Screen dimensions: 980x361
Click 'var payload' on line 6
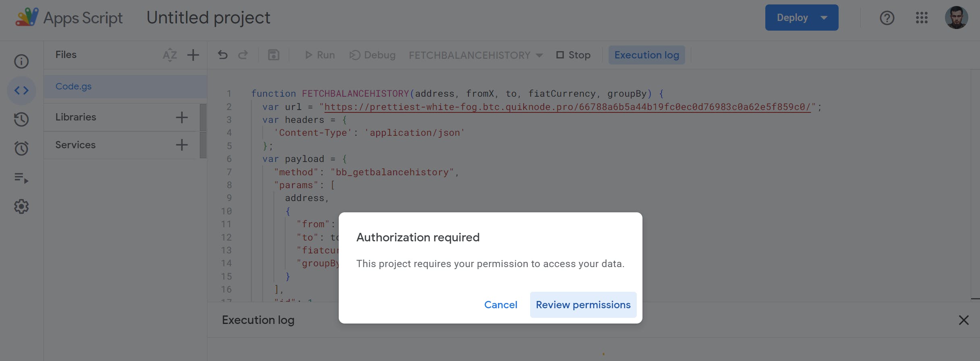point(293,159)
